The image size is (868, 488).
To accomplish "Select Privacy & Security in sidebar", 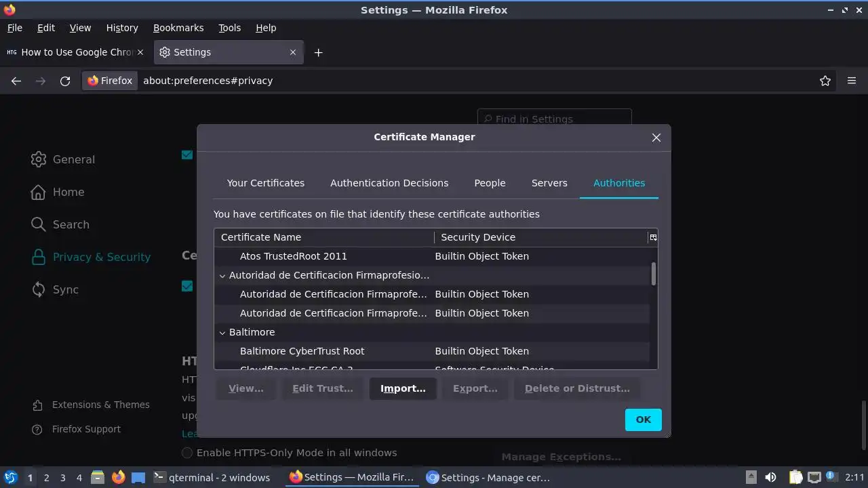I will tap(91, 257).
